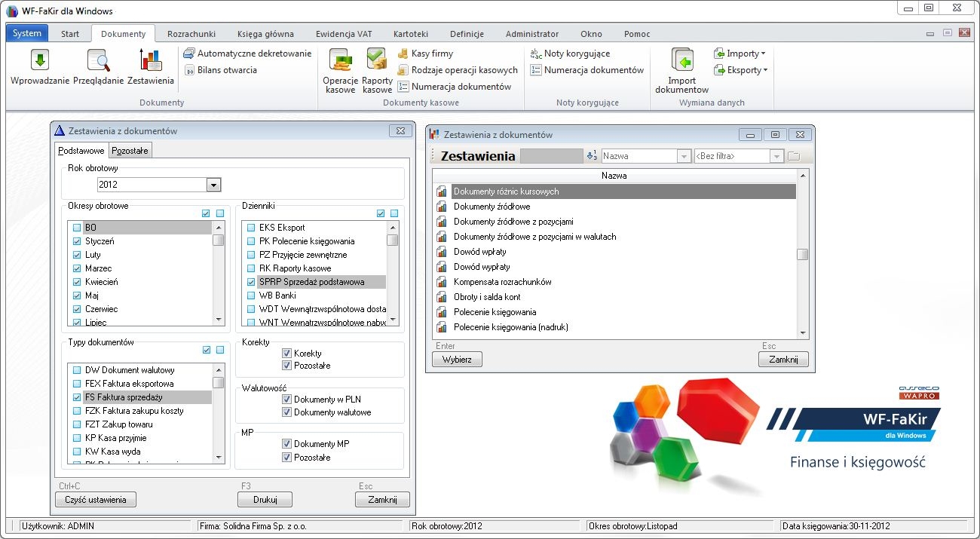Open Numeracja dokumentów in Noty korygujące group
The image size is (980, 539).
coord(587,70)
